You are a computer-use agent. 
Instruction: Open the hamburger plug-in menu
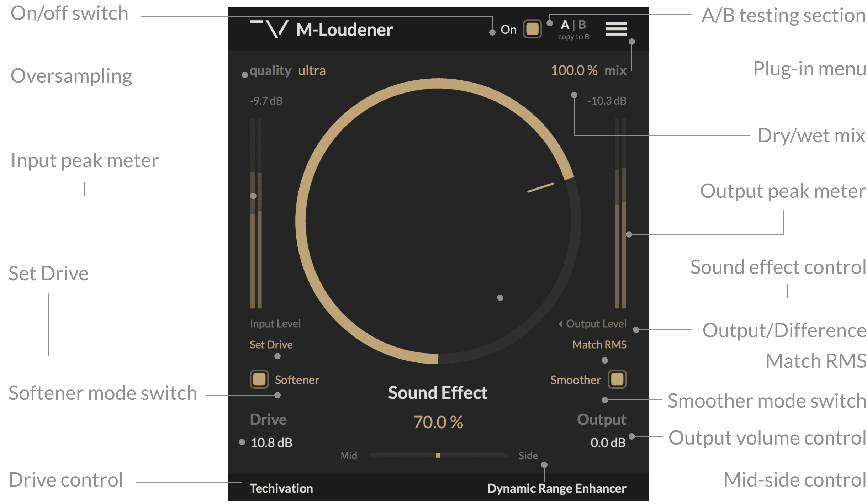tap(616, 29)
